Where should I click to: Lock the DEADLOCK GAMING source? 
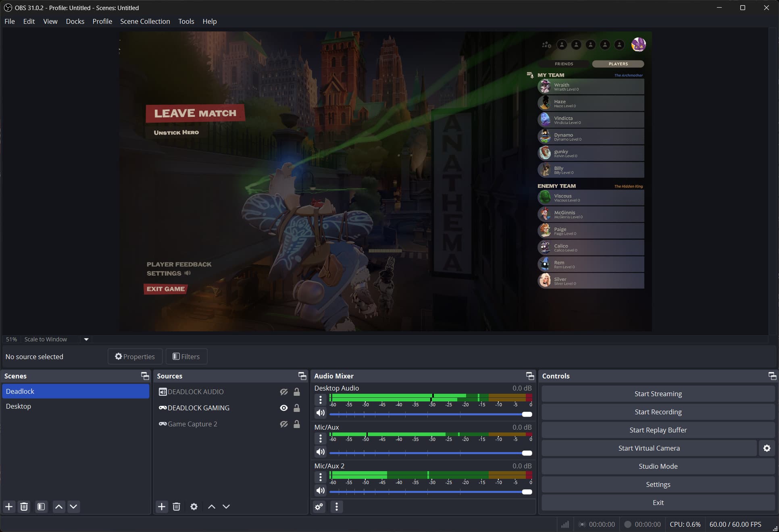tap(297, 408)
